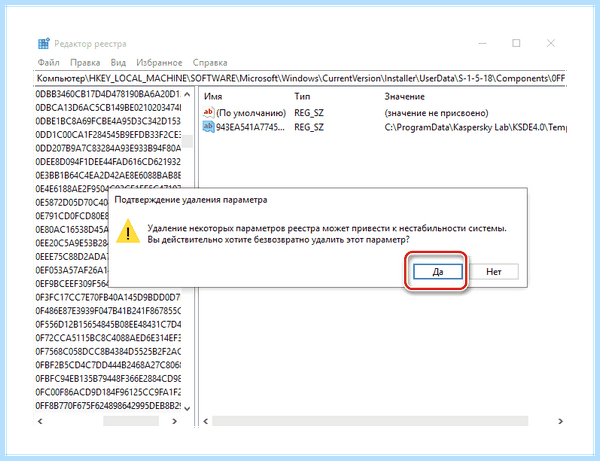Select key 0F556D12B15654845B08EE48431C7D4
Image resolution: width=600 pixels, height=461 pixels.
pos(108,324)
